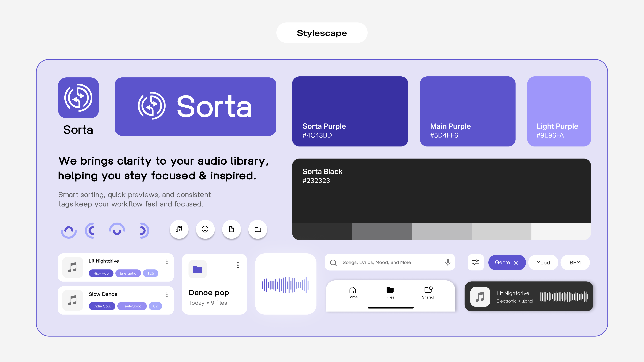Screen dimensions: 644x362
Task: Open Lit Nightdrive three-dot options menu
Action: click(x=167, y=262)
